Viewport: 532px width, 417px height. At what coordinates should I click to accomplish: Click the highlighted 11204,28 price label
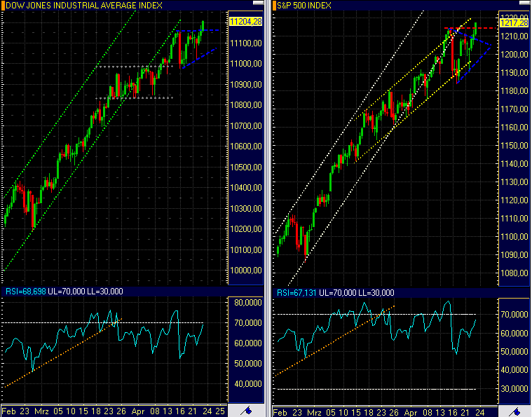tap(245, 22)
